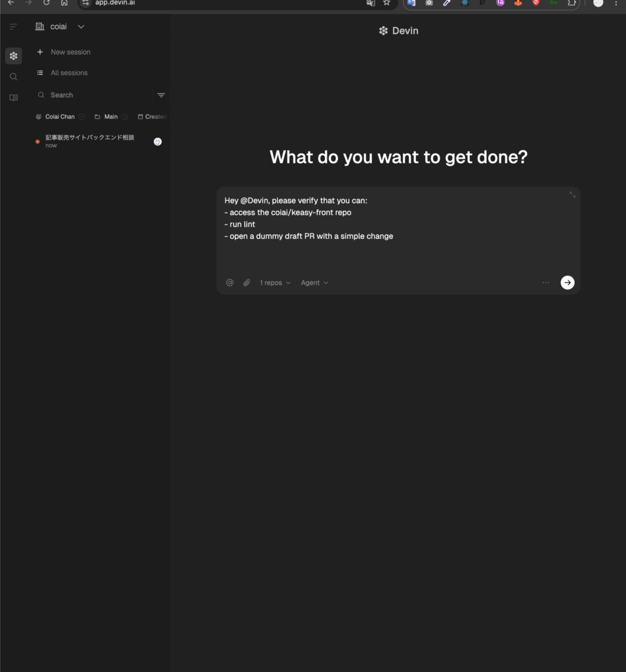Click the sessions Search field

pos(92,95)
